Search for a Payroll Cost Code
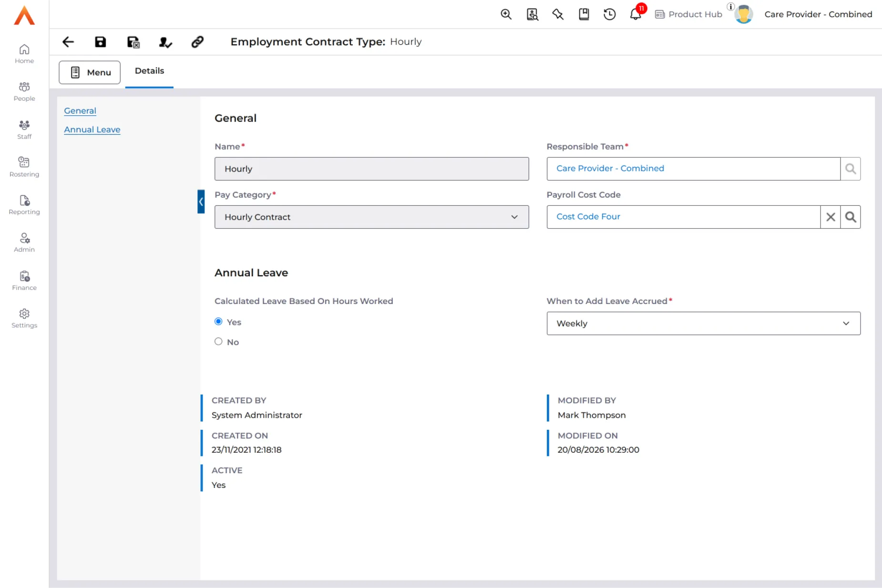The height and width of the screenshot is (588, 882). (x=850, y=217)
